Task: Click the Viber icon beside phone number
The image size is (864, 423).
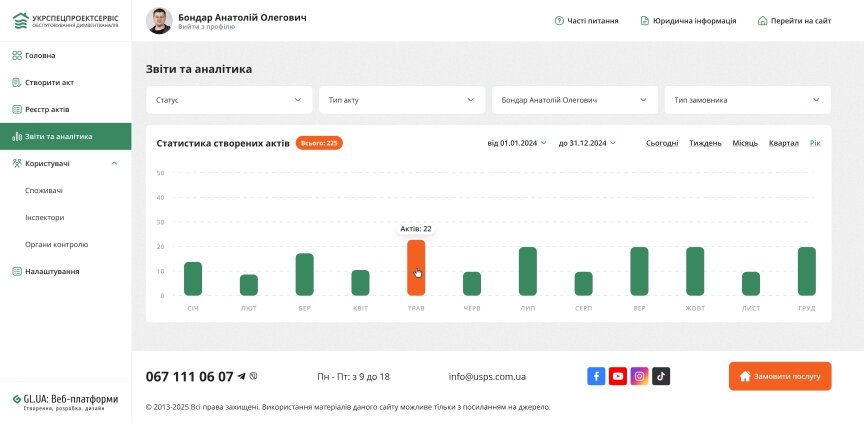Action: [x=253, y=376]
